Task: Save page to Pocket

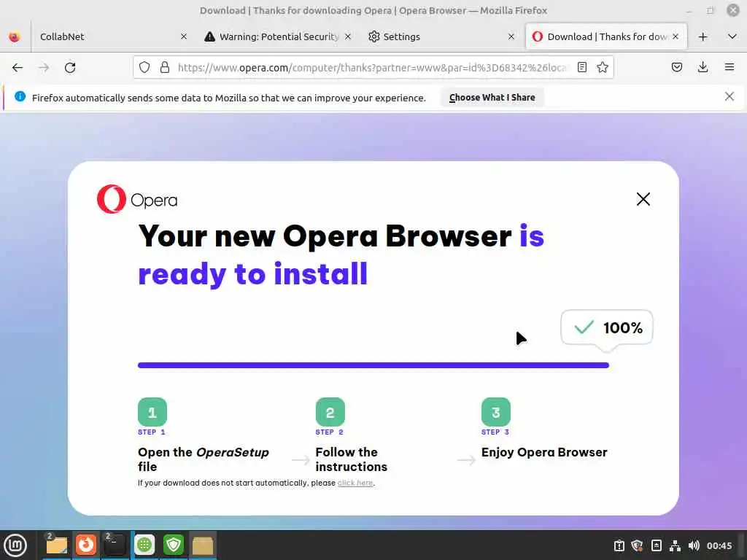Action: 676,67
